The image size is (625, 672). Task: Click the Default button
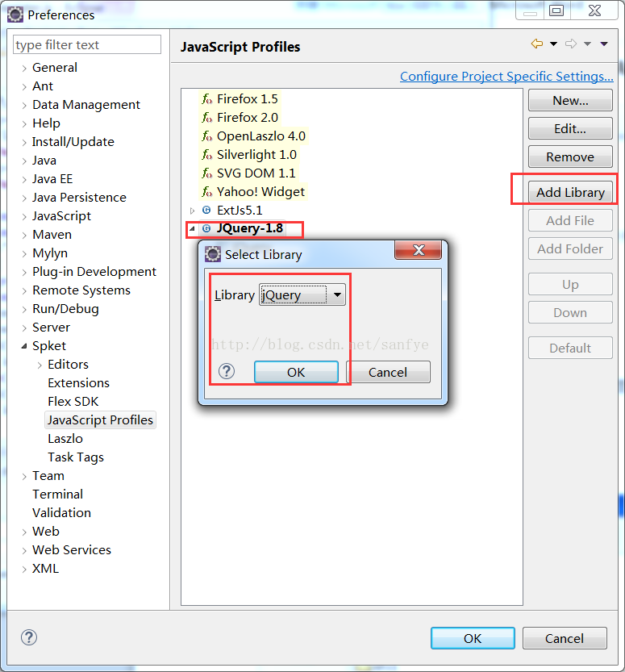(x=570, y=348)
